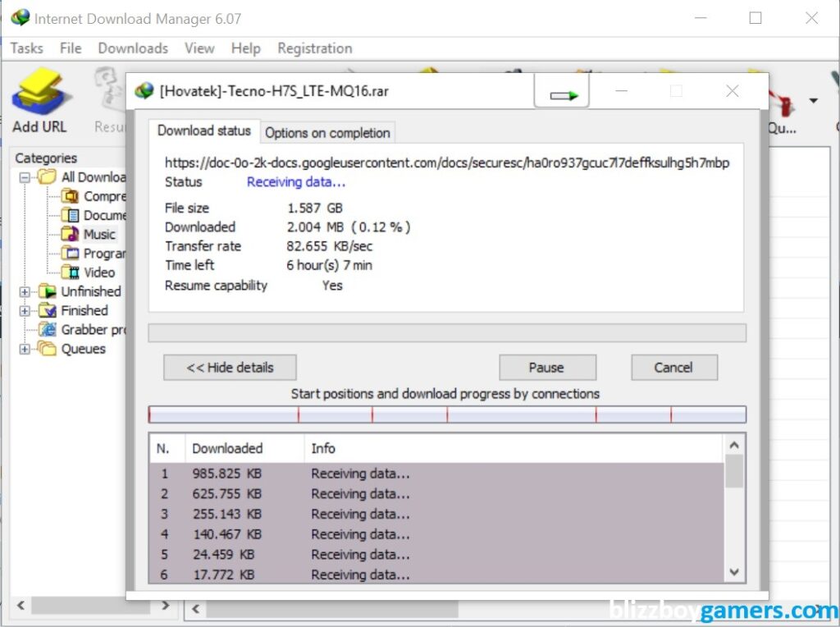Open the Downloads menu
The height and width of the screenshot is (627, 840).
click(133, 48)
